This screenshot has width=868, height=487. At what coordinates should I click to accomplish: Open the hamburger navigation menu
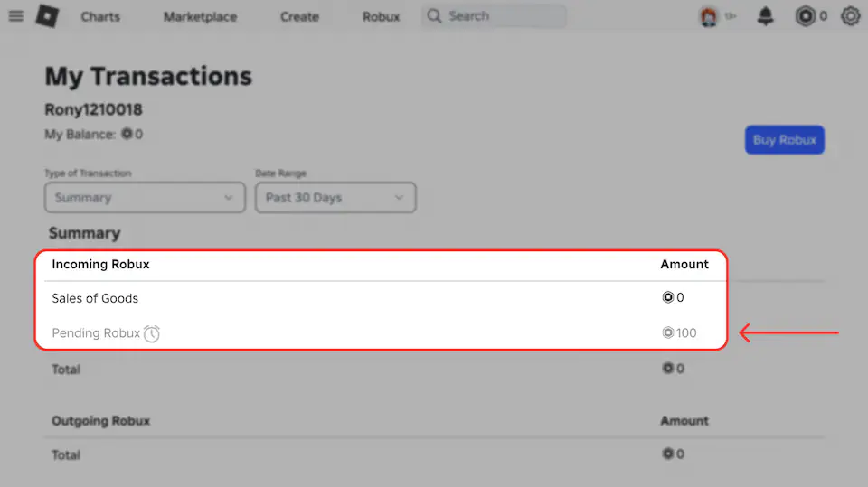point(15,16)
